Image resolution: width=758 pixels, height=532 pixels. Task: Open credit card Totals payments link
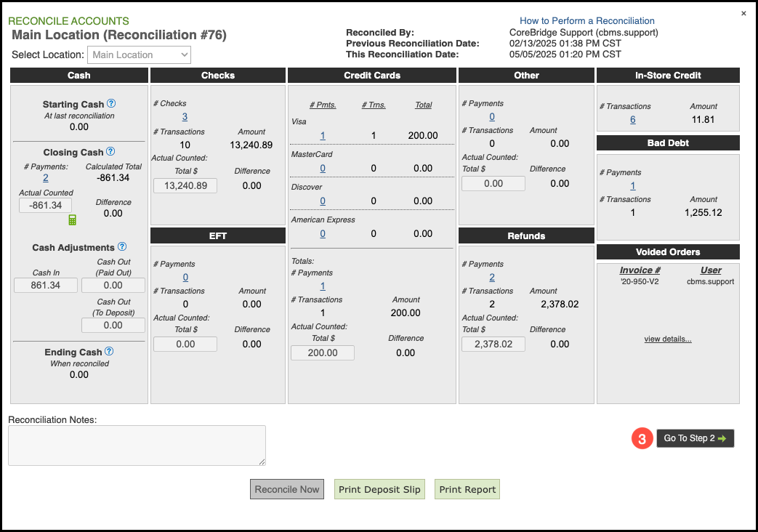pos(323,286)
